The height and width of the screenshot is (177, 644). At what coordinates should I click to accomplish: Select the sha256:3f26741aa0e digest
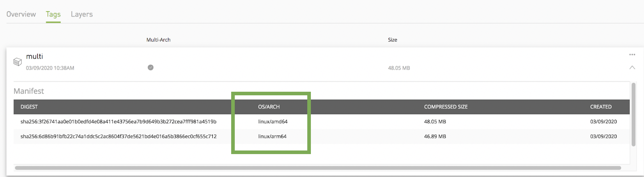[x=118, y=121]
